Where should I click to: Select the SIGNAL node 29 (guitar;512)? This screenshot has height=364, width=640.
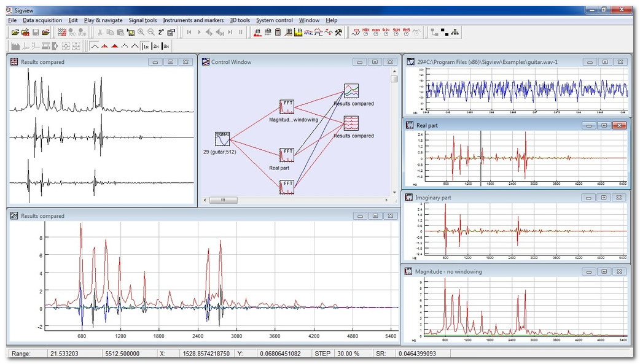point(222,139)
